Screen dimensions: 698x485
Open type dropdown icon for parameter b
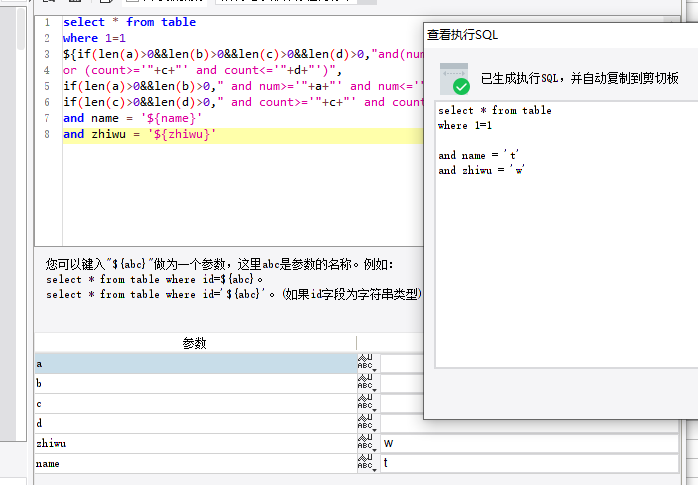click(x=368, y=384)
